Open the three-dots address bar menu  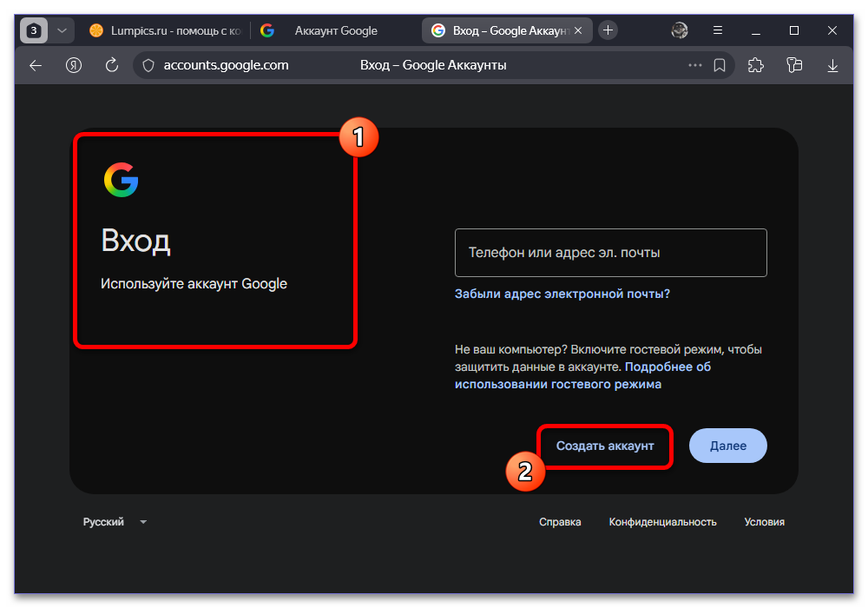tap(694, 65)
